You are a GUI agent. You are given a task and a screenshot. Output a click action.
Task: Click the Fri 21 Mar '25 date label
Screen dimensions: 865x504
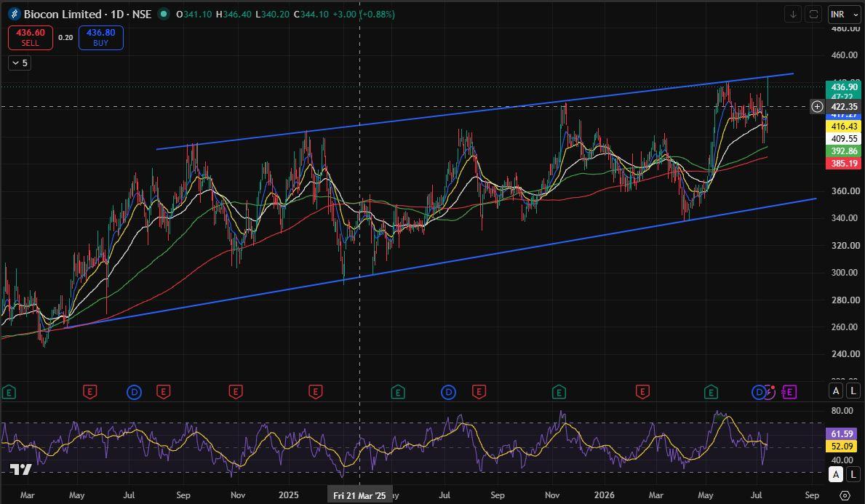359,495
